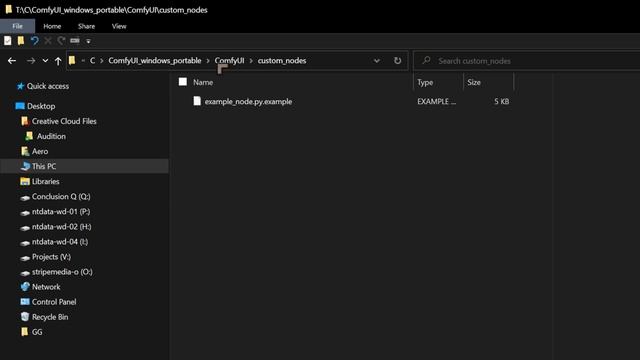This screenshot has width=640, height=360.
Task: Sort files by the Name column
Action: (x=203, y=82)
